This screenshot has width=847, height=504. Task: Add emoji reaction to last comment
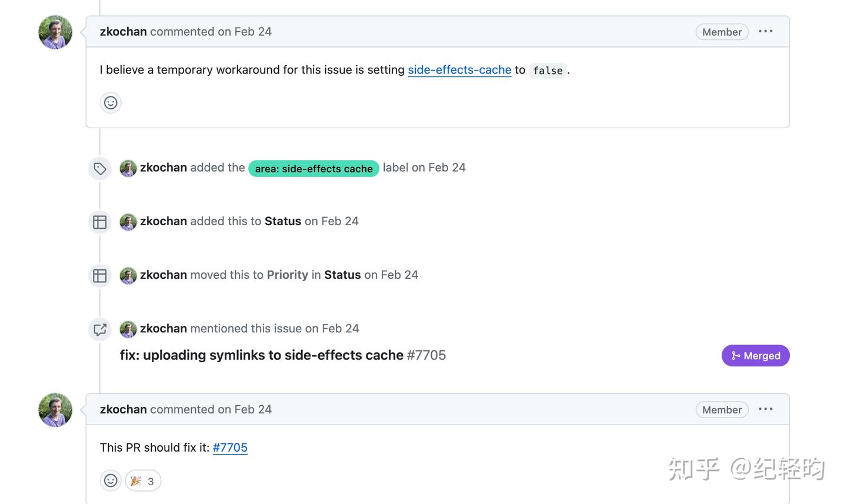111,481
